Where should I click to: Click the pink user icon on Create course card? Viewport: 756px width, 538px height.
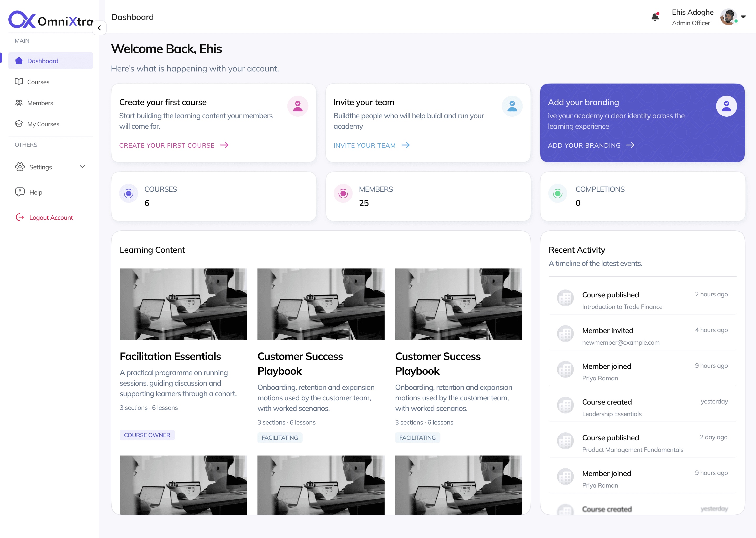(298, 106)
